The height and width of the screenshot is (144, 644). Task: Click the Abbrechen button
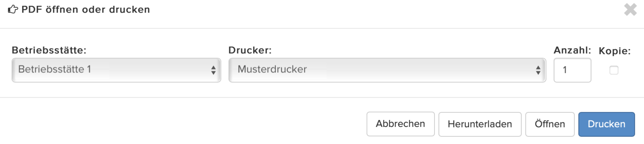(x=401, y=124)
